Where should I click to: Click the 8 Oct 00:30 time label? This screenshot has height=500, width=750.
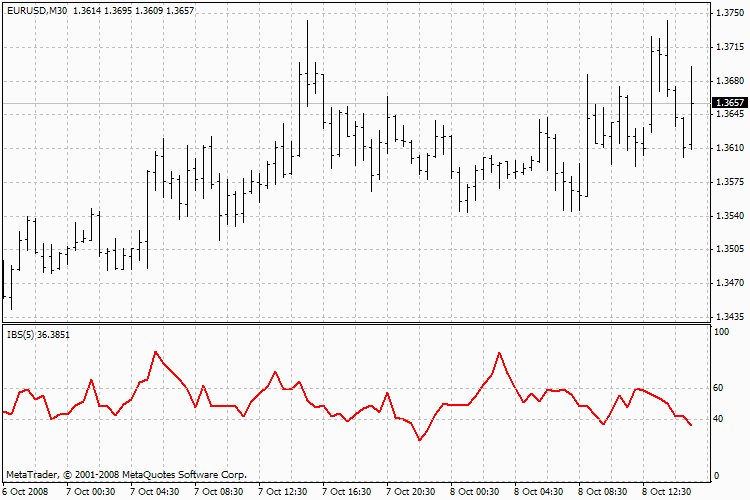474,491
